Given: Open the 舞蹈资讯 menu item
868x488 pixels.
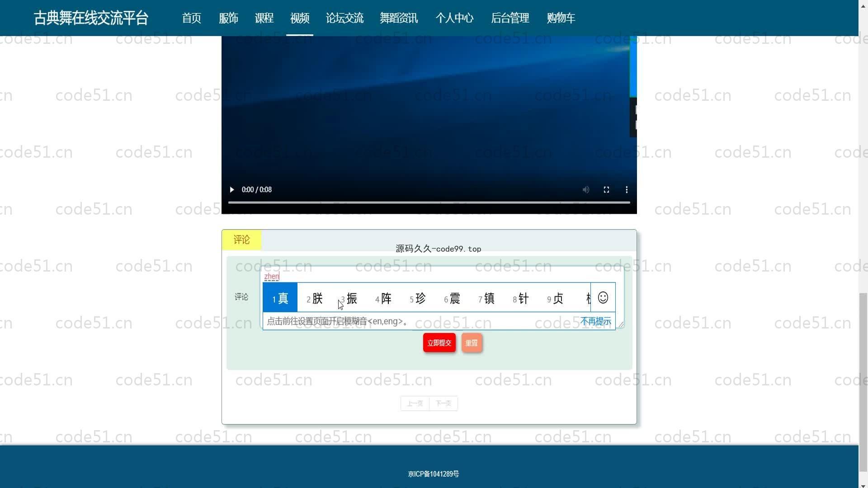Looking at the screenshot, I should point(399,18).
